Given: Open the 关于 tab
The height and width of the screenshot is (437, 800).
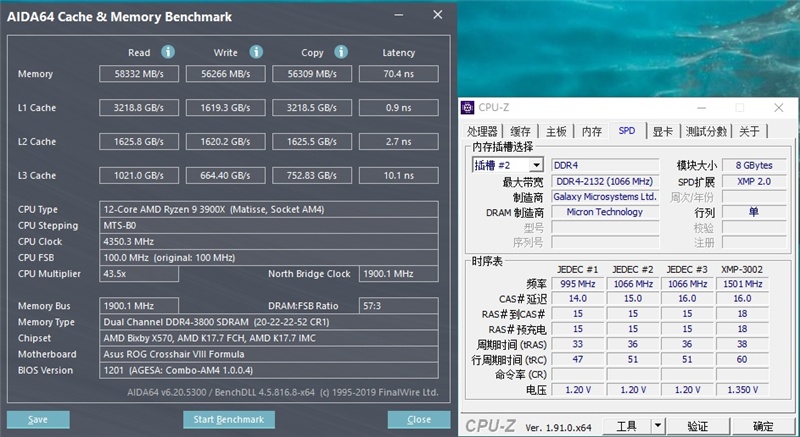Looking at the screenshot, I should pos(749,132).
